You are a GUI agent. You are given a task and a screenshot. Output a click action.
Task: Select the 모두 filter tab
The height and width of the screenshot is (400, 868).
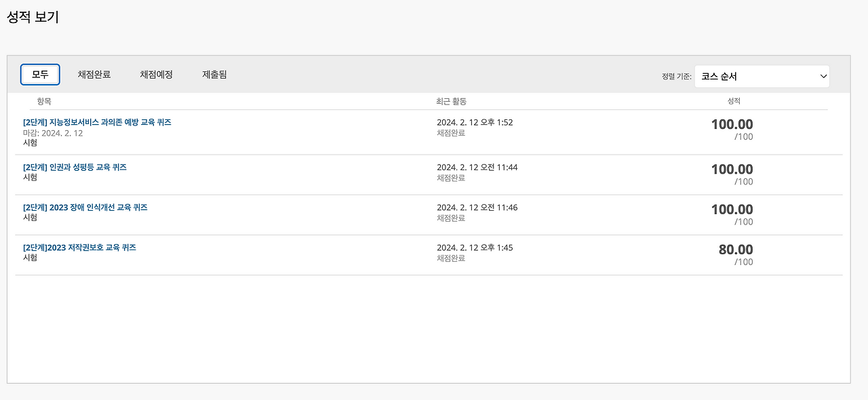(39, 75)
